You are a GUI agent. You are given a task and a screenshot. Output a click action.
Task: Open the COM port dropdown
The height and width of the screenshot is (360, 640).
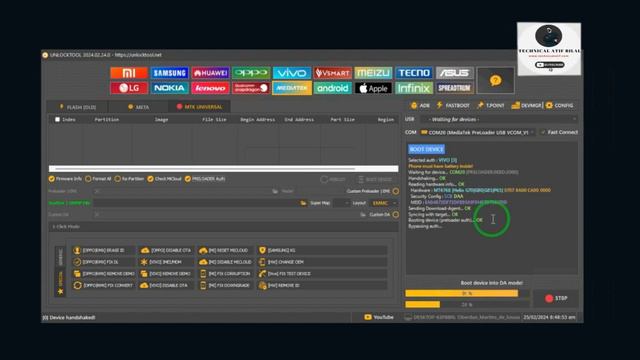478,132
